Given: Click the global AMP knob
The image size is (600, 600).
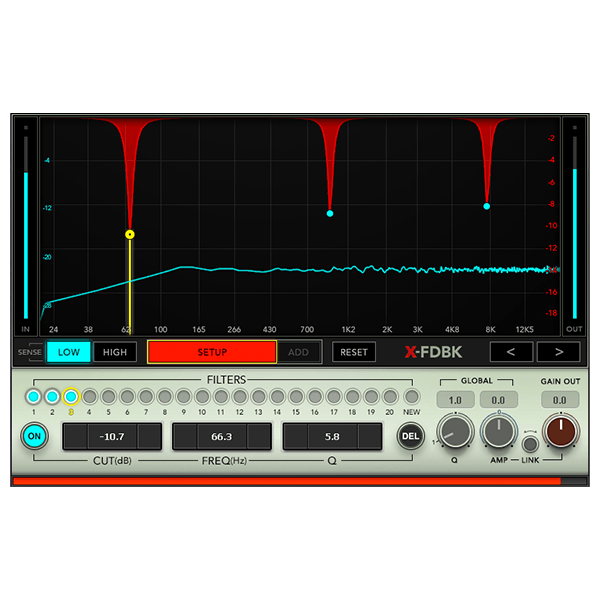Looking at the screenshot, I should coord(497,431).
